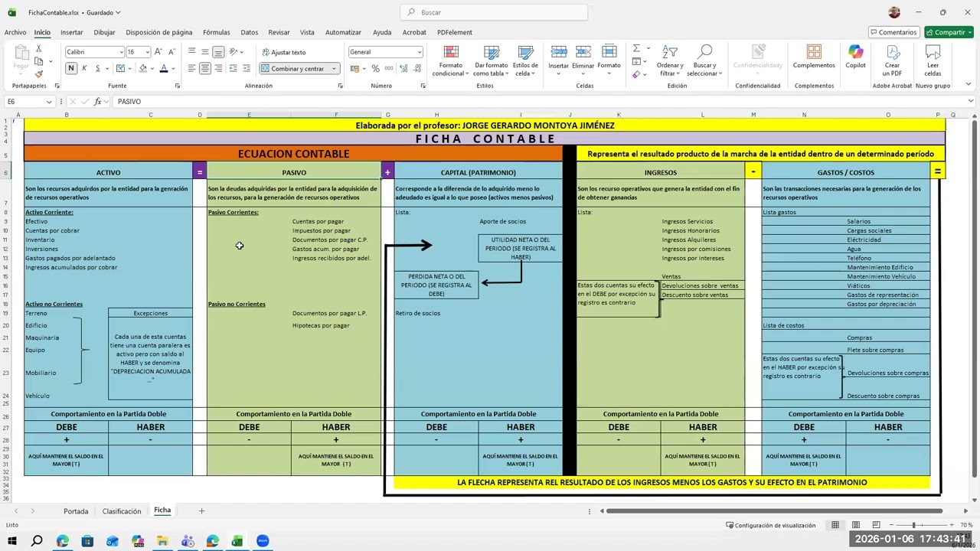Expand Combinar y centrar dropdown arrow
Image resolution: width=980 pixels, height=551 pixels.
pyautogui.click(x=334, y=69)
